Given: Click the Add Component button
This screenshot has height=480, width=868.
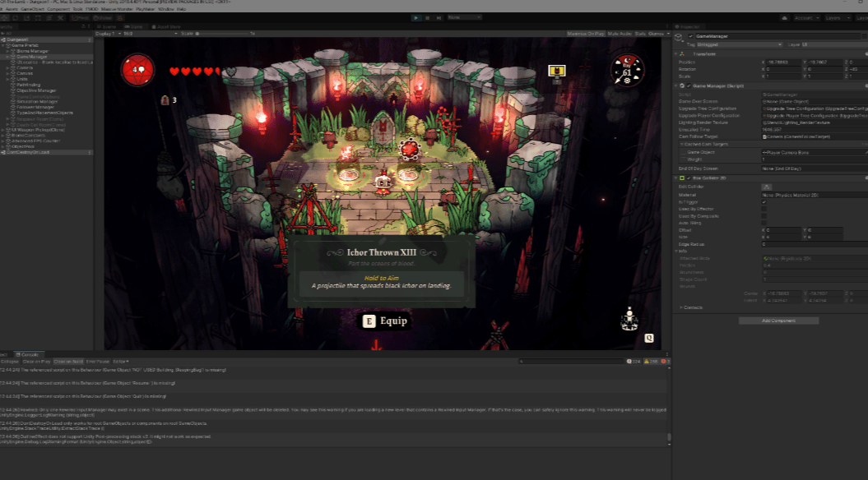Looking at the screenshot, I should (x=767, y=321).
